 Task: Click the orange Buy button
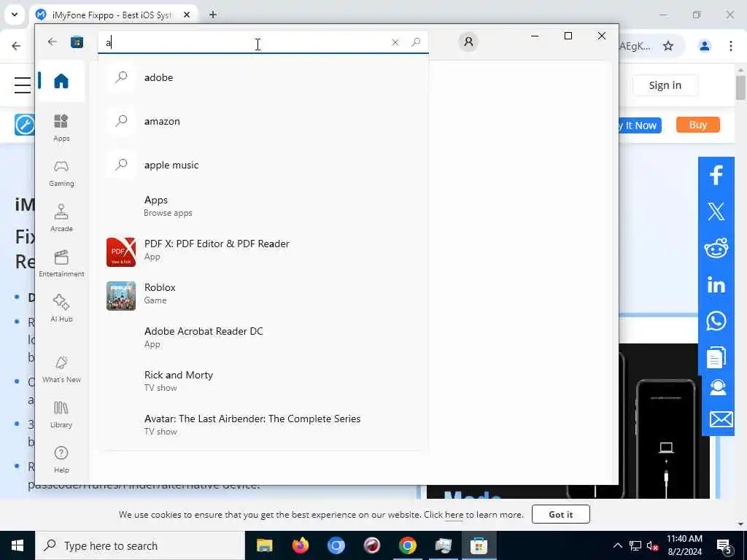[x=698, y=125]
